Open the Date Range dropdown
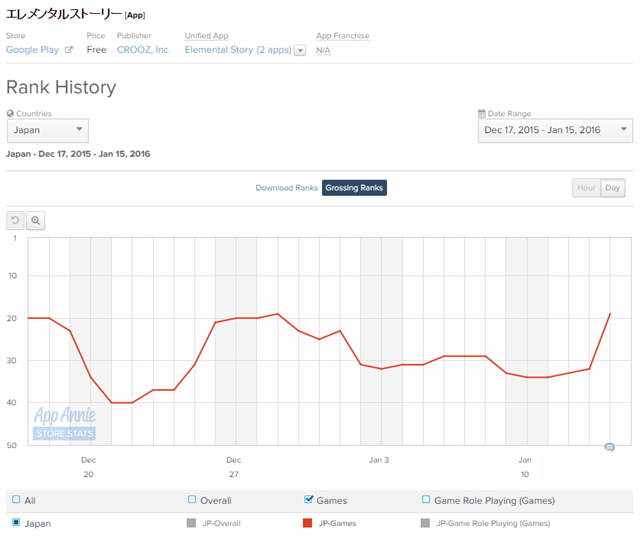640x545 pixels. click(x=555, y=130)
